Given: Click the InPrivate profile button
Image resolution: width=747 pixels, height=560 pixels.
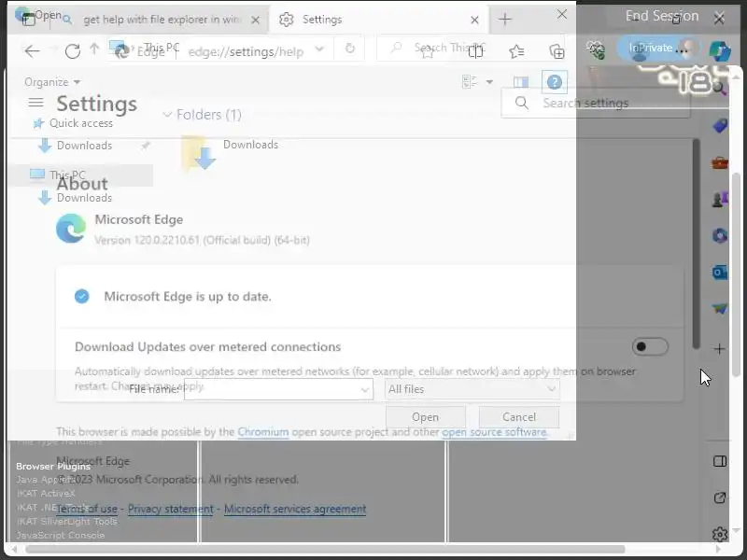Looking at the screenshot, I should click(659, 48).
